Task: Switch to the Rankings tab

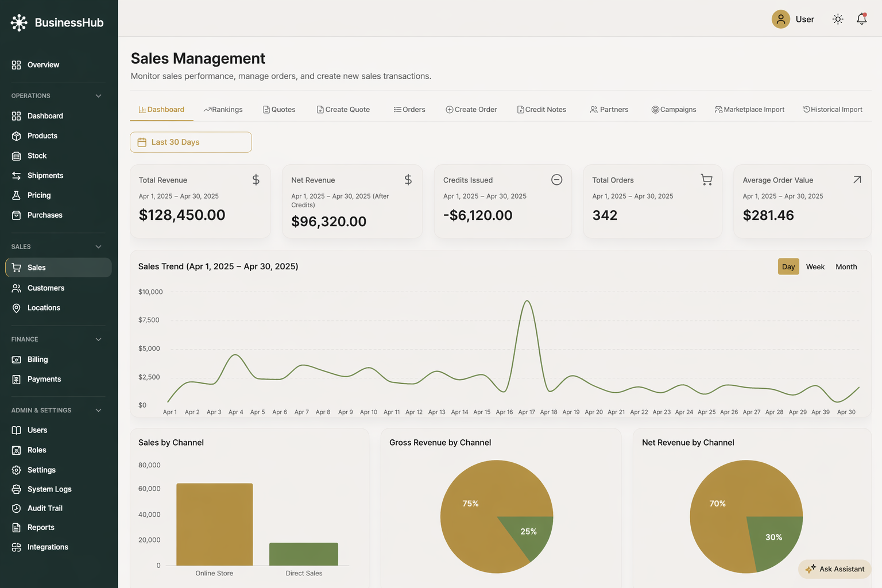Action: pos(223,110)
